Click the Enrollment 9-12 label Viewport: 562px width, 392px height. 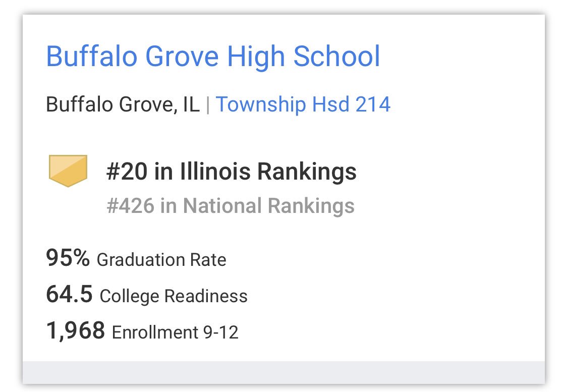coord(175,332)
